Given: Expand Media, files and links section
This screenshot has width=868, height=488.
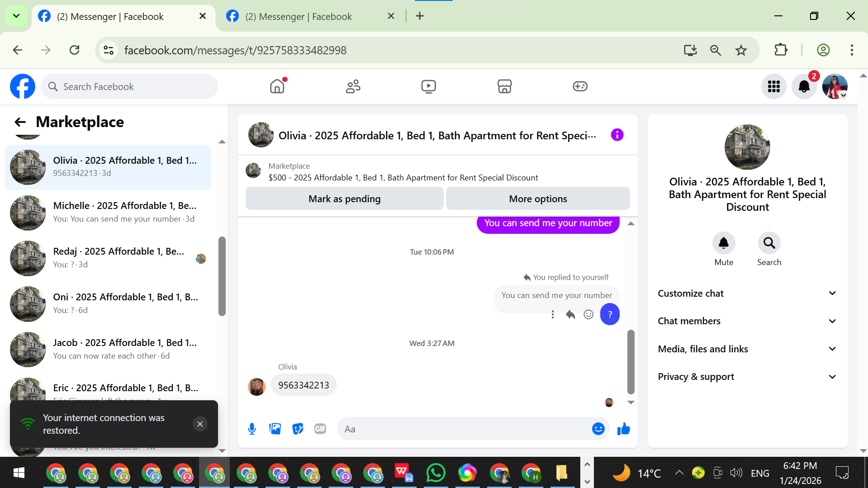Looking at the screenshot, I should point(747,349).
